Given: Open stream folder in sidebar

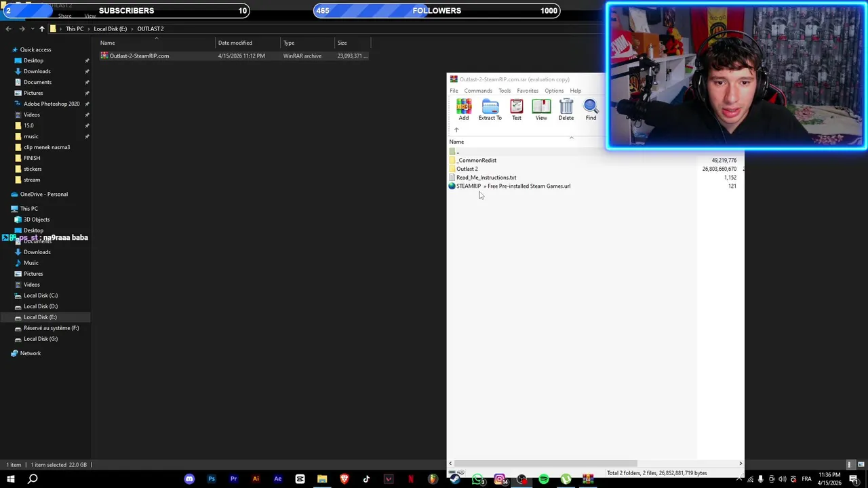Looking at the screenshot, I should [32, 180].
